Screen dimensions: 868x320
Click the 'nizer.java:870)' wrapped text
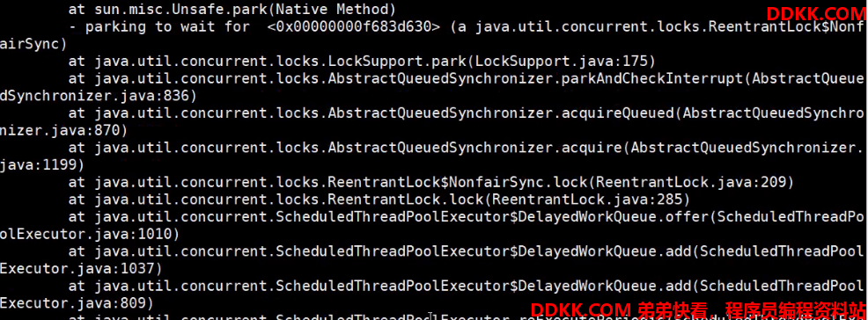point(63,130)
